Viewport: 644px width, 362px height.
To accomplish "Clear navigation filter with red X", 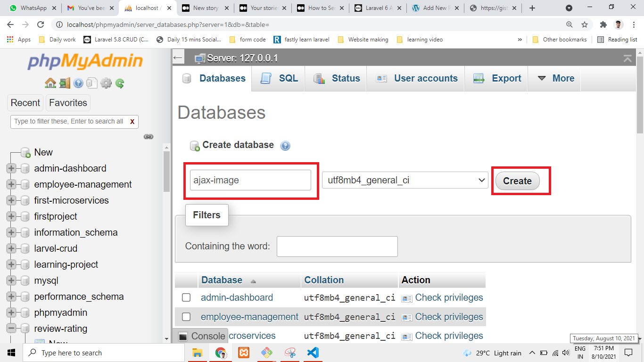I will (132, 122).
